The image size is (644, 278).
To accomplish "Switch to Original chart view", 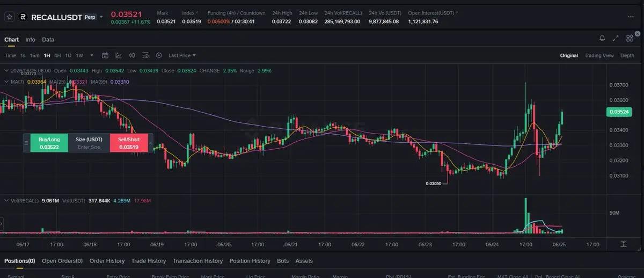I will 569,55.
